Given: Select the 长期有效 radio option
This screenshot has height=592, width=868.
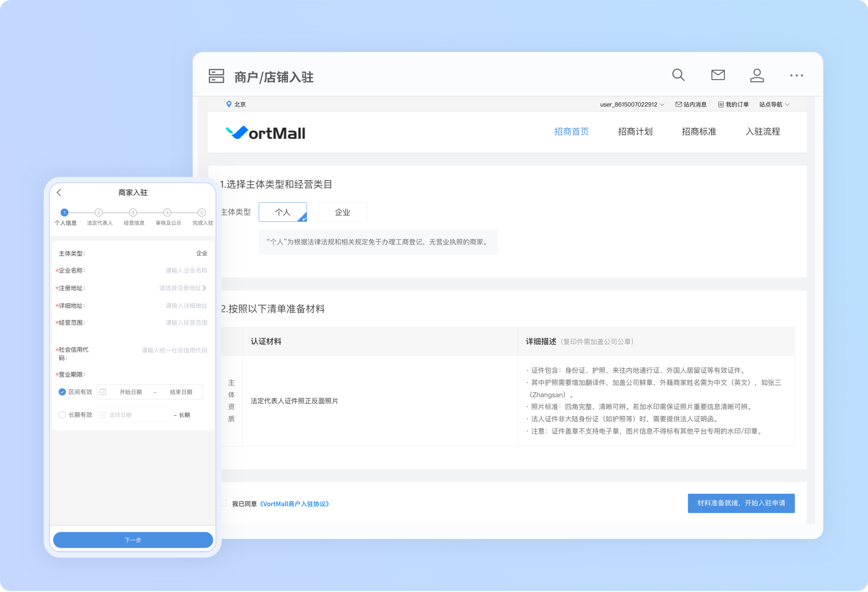Looking at the screenshot, I should pyautogui.click(x=62, y=415).
